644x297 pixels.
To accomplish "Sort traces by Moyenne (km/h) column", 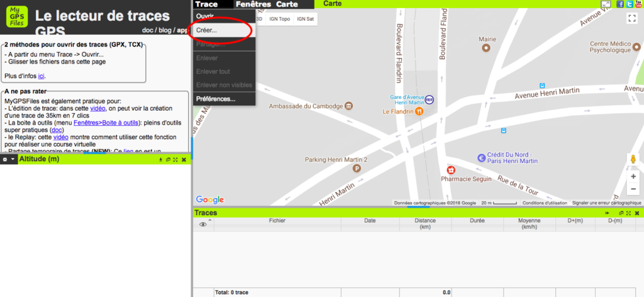I will [x=529, y=223].
